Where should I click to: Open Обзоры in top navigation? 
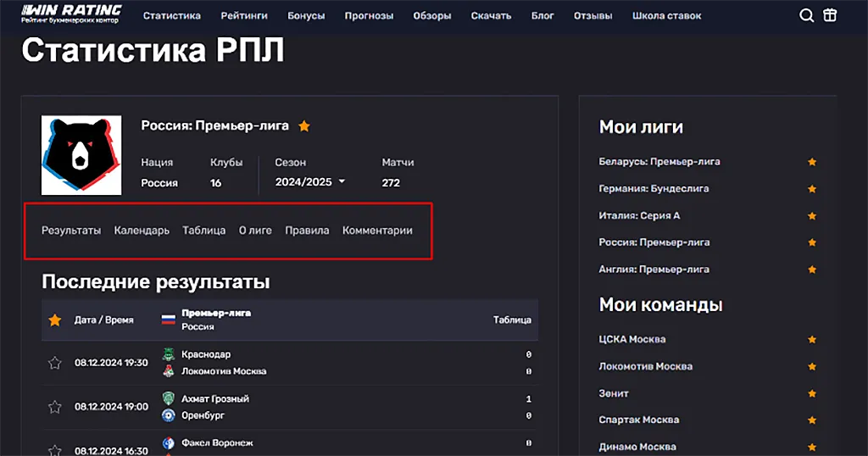click(x=431, y=15)
